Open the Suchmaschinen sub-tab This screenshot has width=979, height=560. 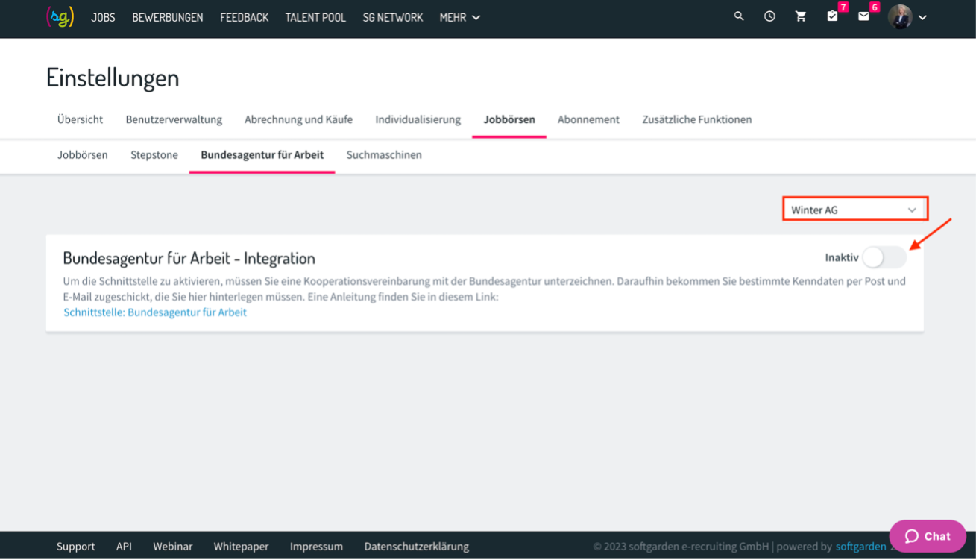[385, 156]
